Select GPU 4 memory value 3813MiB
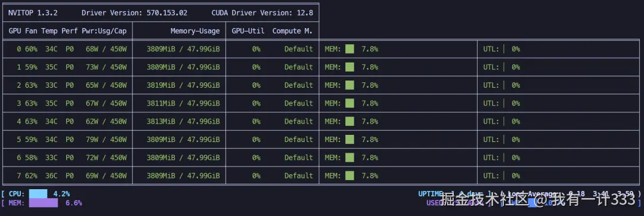This screenshot has width=644, height=216. click(161, 121)
